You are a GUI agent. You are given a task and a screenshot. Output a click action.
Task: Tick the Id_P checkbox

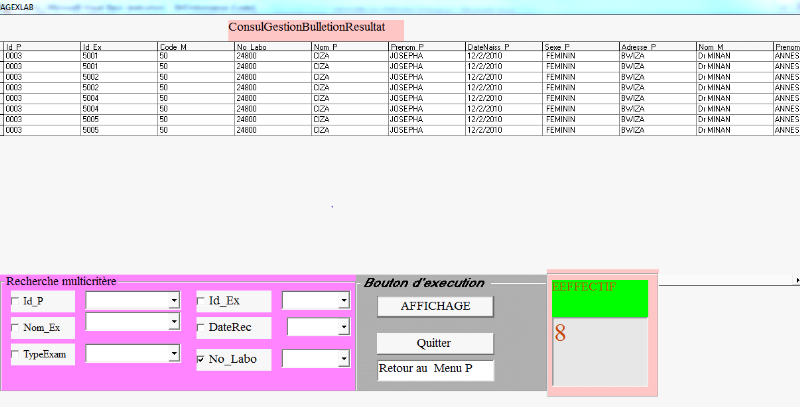(x=15, y=301)
